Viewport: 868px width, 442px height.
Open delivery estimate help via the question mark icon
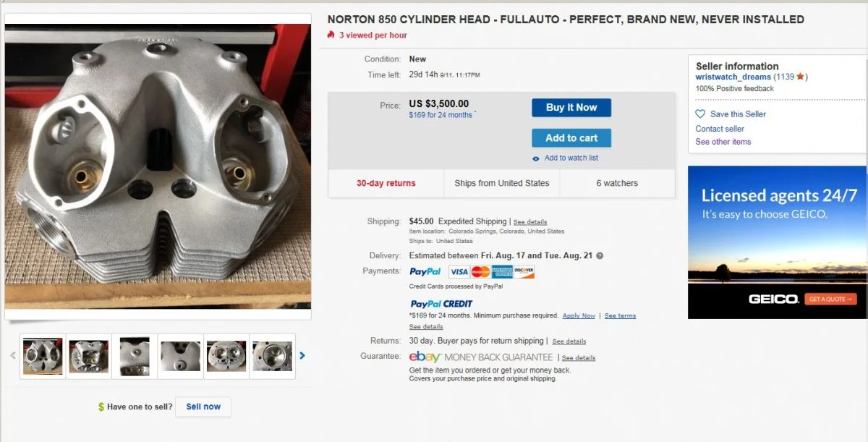(x=600, y=255)
